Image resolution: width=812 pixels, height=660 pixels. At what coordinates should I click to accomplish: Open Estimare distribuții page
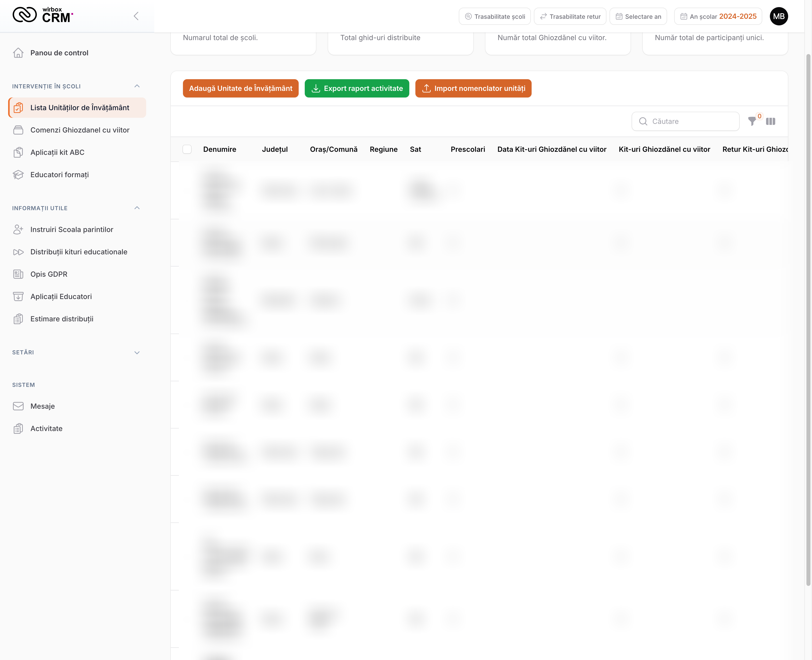(x=77, y=319)
